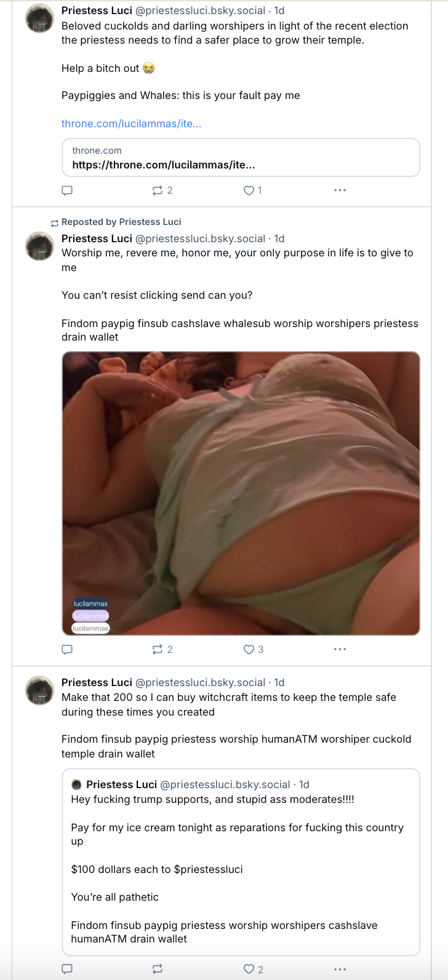Repost the first post with 2 reposts
The image size is (448, 980).
coord(162,191)
